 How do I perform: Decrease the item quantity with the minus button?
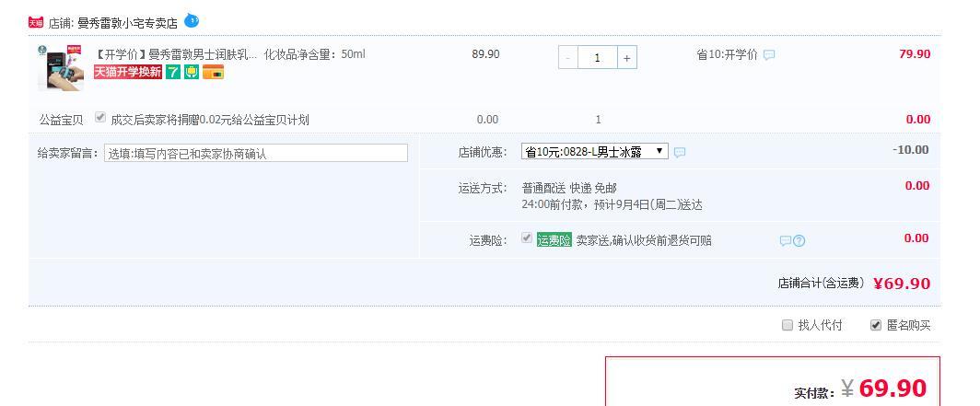pos(568,57)
